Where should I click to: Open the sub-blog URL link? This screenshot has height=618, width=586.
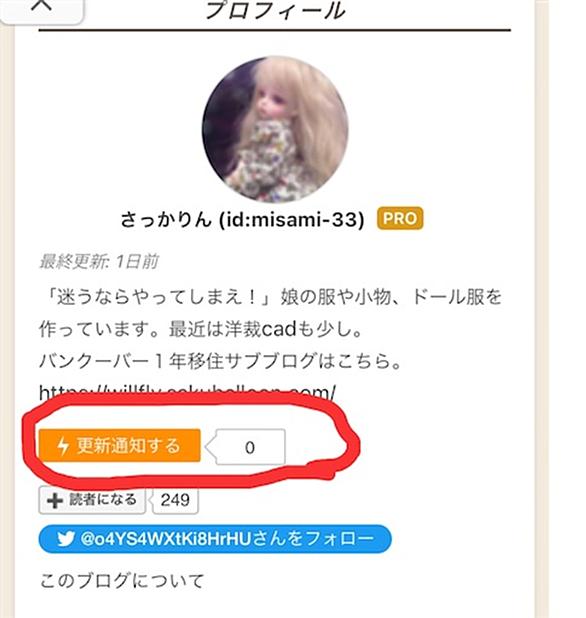(x=187, y=392)
